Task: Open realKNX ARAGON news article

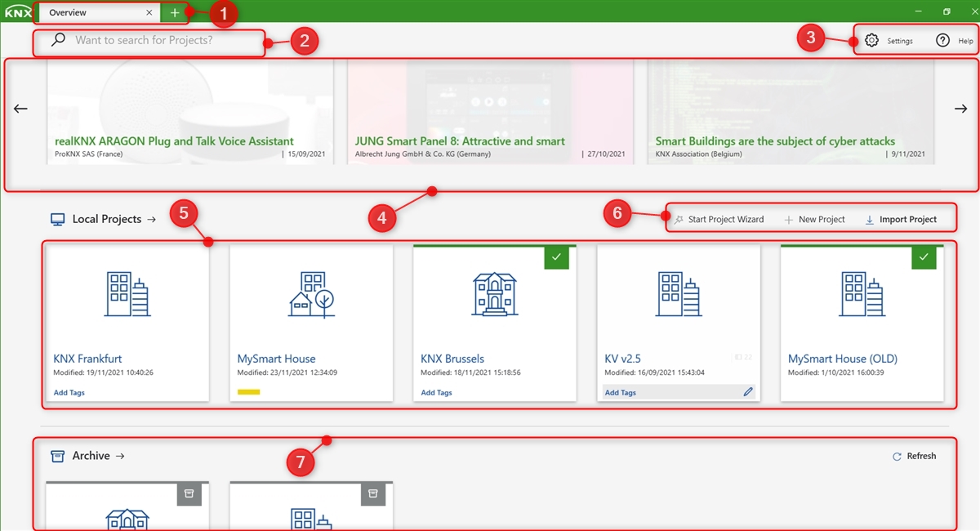Action: pos(190,112)
